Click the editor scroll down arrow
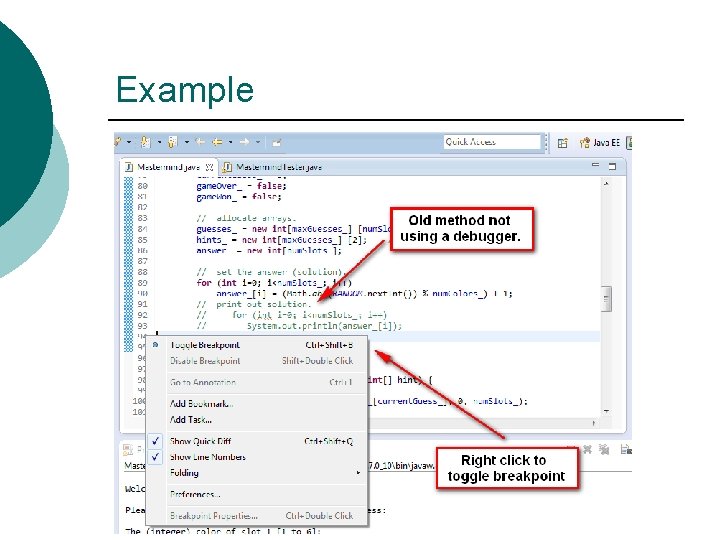 [x=606, y=411]
